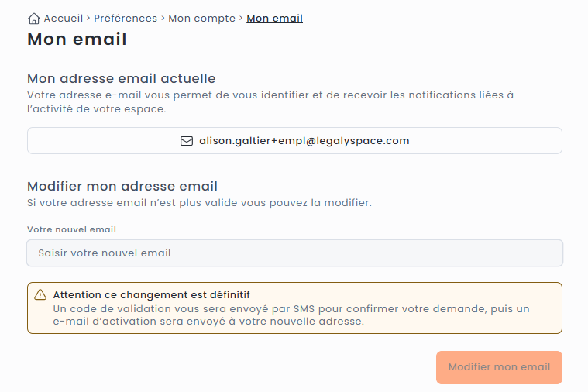588x392 pixels.
Task: Click the envelope icon beside the current email
Action: pos(186,141)
